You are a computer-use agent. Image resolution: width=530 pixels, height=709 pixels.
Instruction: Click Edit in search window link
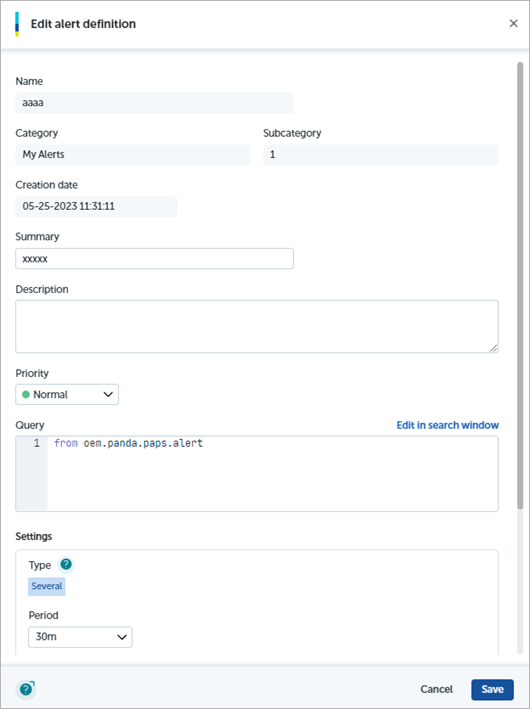tap(448, 425)
